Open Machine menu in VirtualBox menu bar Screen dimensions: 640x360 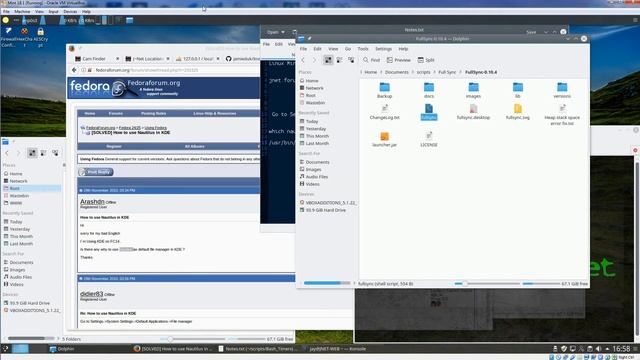pyautogui.click(x=22, y=11)
